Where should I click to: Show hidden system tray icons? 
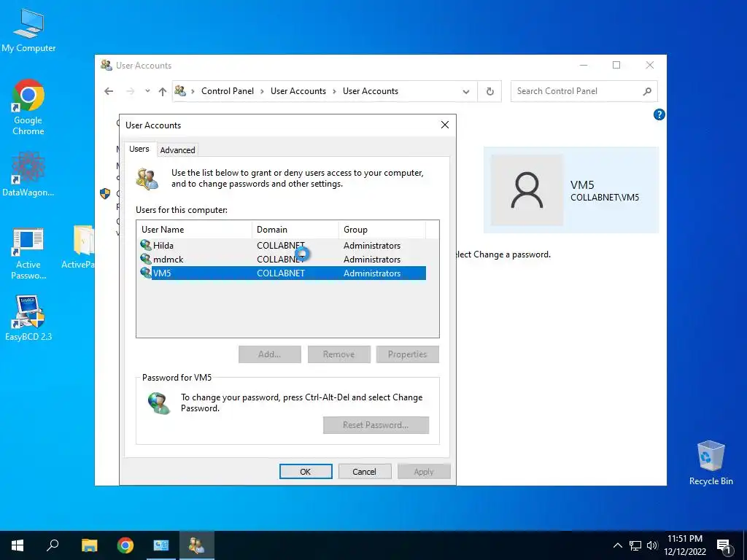click(617, 545)
